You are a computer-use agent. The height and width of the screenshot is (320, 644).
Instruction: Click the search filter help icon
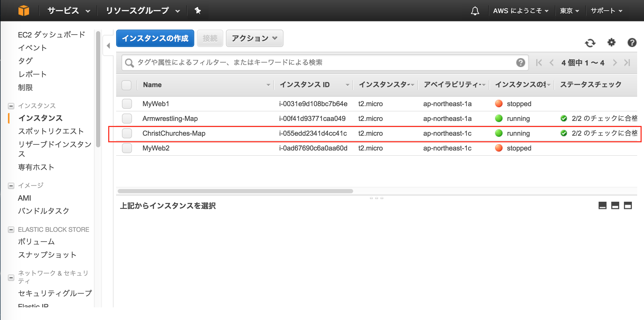point(520,63)
